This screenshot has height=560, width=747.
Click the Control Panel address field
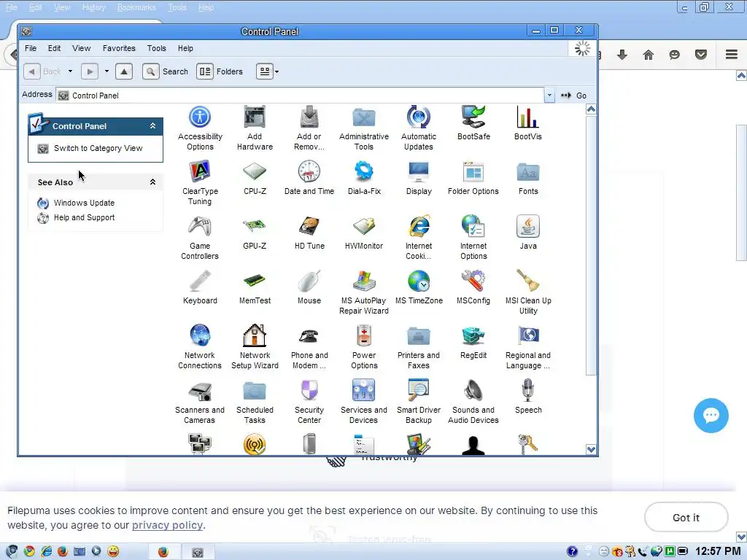point(300,96)
